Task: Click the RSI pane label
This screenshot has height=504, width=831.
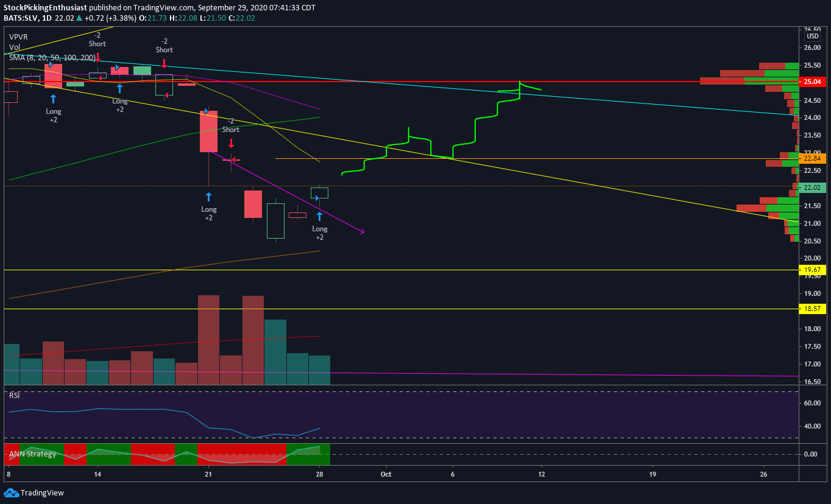Action: pos(14,395)
